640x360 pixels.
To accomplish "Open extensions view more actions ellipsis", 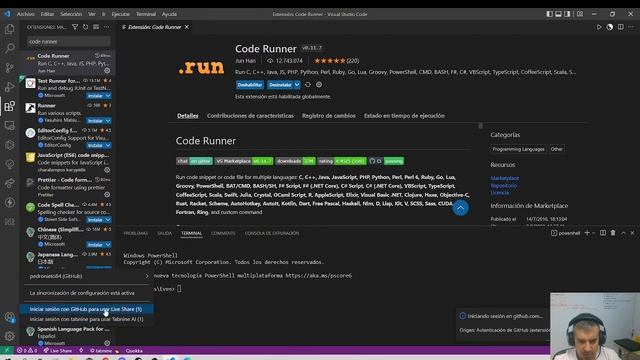I will pos(107,27).
